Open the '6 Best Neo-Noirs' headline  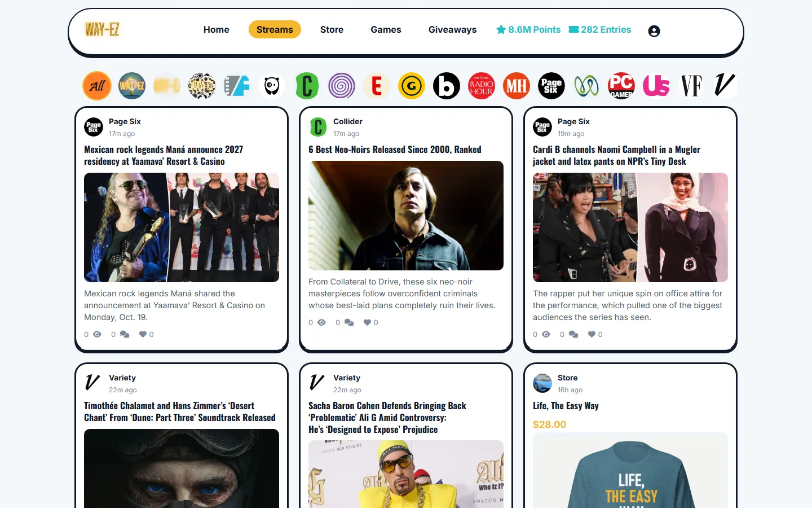395,150
